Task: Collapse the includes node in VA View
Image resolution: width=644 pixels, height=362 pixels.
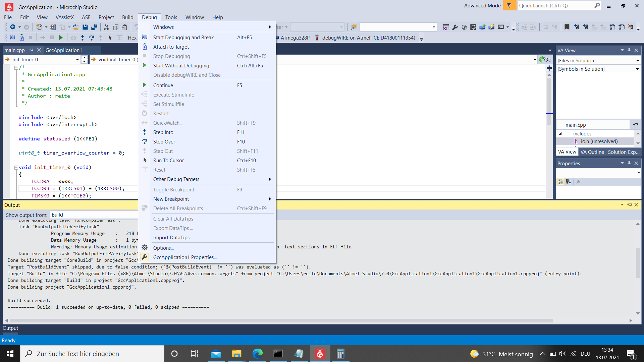Action: click(x=560, y=134)
